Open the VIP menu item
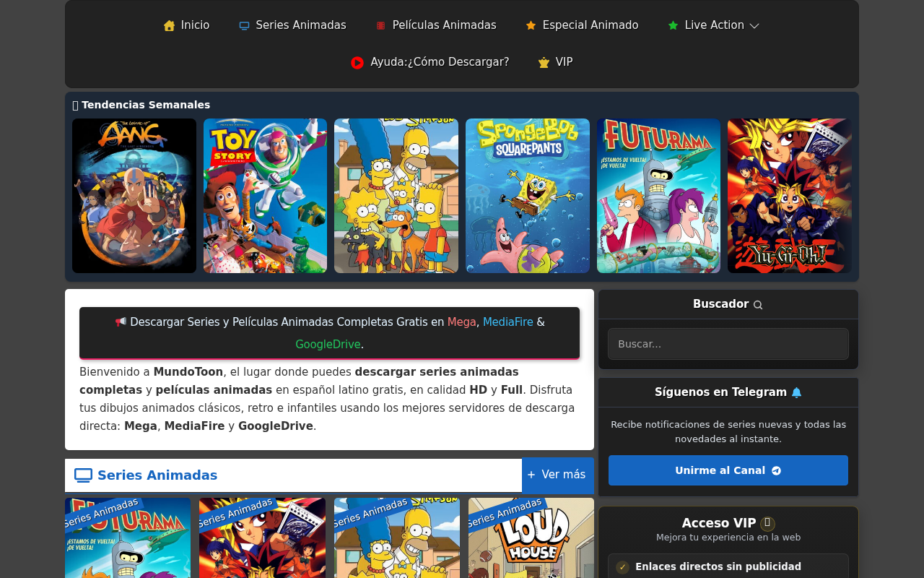This screenshot has width=924, height=578. point(555,62)
